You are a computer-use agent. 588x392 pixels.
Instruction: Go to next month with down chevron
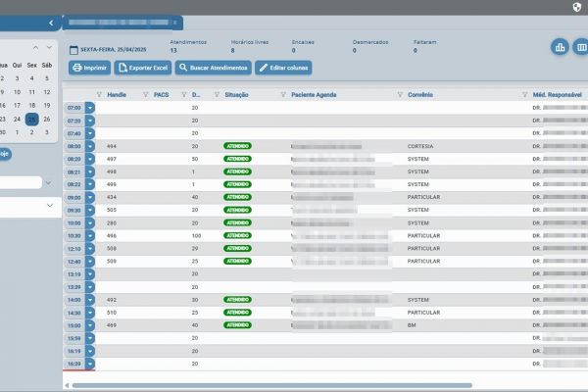coord(49,48)
